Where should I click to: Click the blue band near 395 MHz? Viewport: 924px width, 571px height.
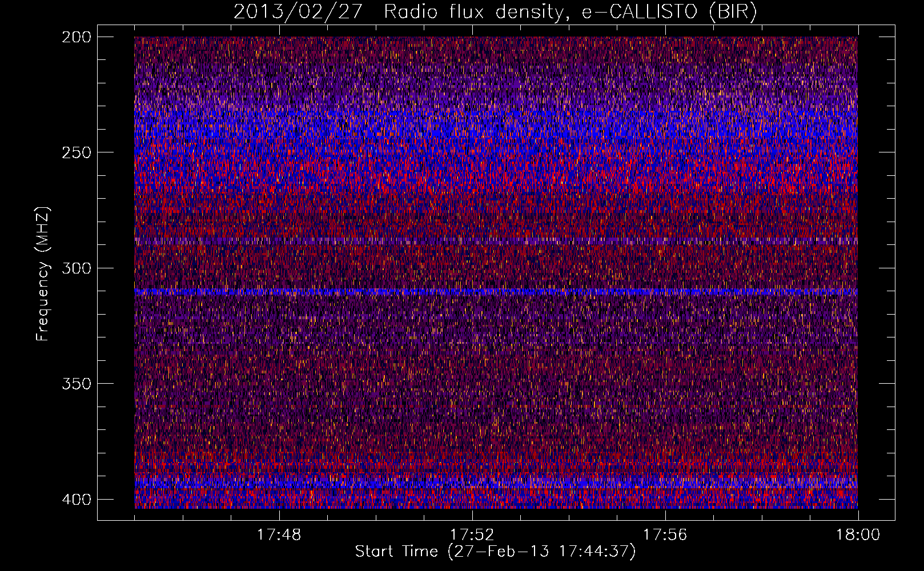pos(496,484)
